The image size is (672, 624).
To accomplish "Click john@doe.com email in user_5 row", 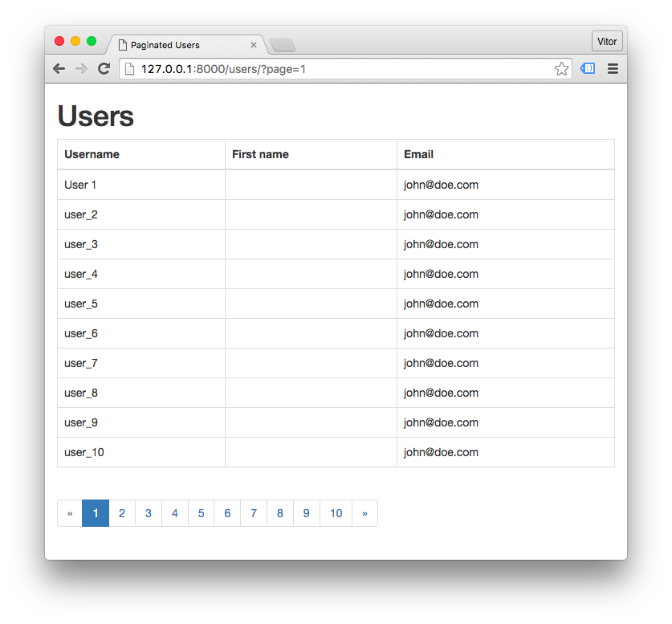I will coord(441,304).
